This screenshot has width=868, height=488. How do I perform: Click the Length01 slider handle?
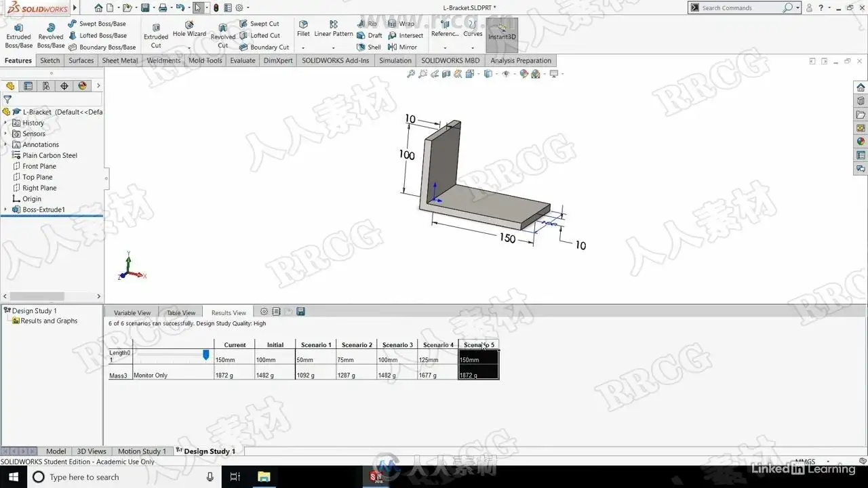pyautogui.click(x=206, y=354)
